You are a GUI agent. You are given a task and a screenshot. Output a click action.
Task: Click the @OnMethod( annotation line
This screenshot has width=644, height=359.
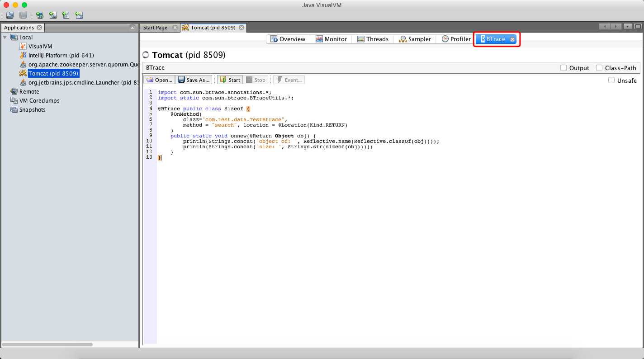(x=186, y=114)
